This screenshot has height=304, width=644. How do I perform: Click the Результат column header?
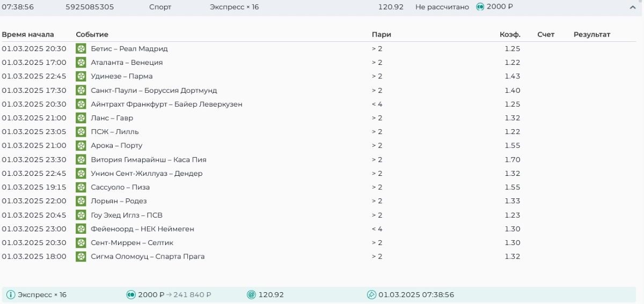[x=592, y=34]
